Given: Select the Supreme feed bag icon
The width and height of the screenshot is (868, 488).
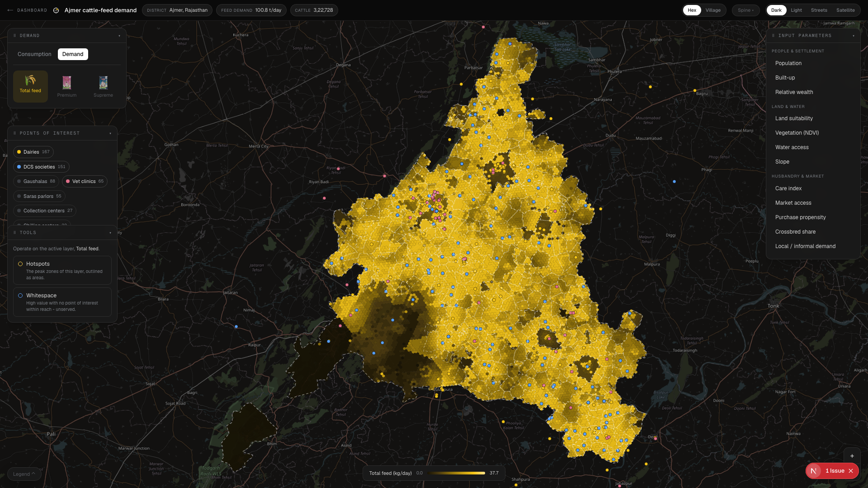Looking at the screenshot, I should click(x=104, y=82).
